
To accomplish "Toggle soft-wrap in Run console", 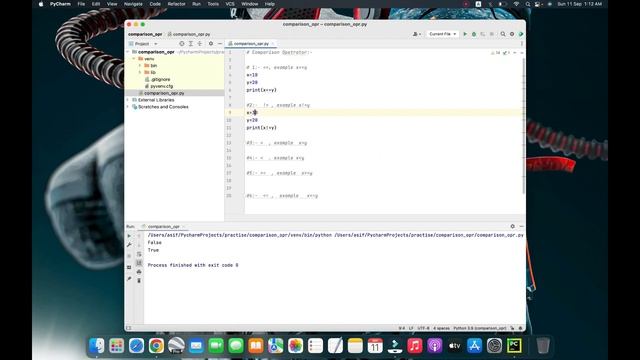I will [x=139, y=254].
